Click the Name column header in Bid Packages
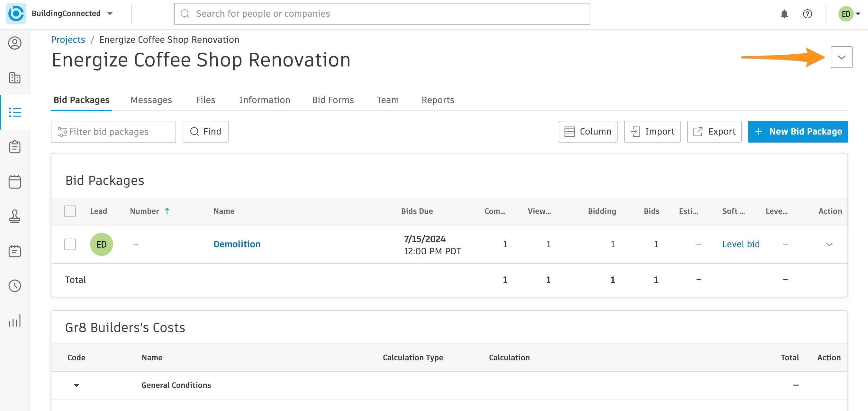Viewport: 868px width, 411px height. 224,211
